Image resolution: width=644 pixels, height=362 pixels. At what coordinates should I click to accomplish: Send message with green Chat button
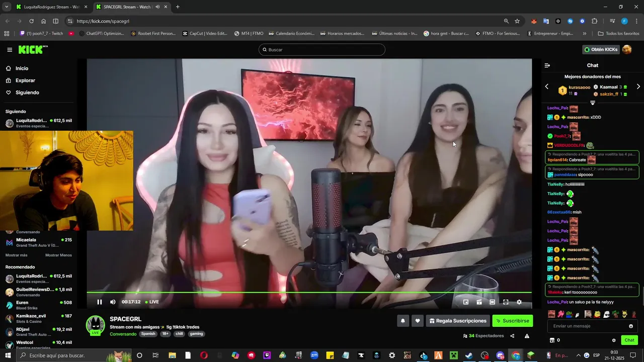629,340
